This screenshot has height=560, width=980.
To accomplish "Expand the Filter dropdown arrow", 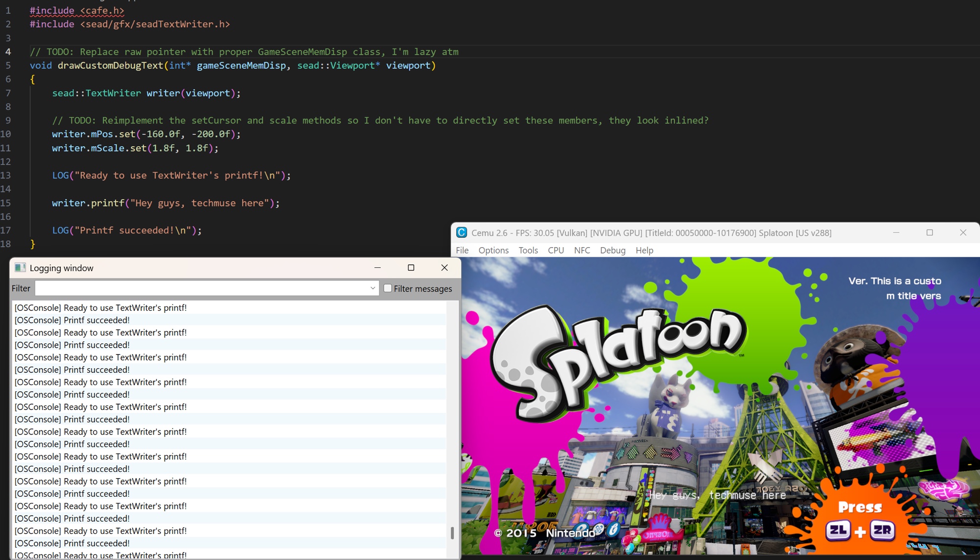I will (372, 288).
